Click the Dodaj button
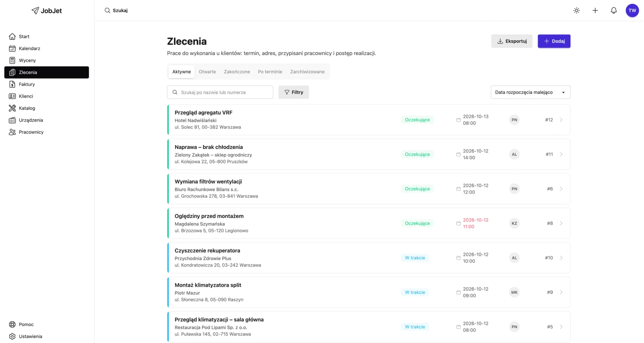Image resolution: width=644 pixels, height=343 pixels. (554, 41)
